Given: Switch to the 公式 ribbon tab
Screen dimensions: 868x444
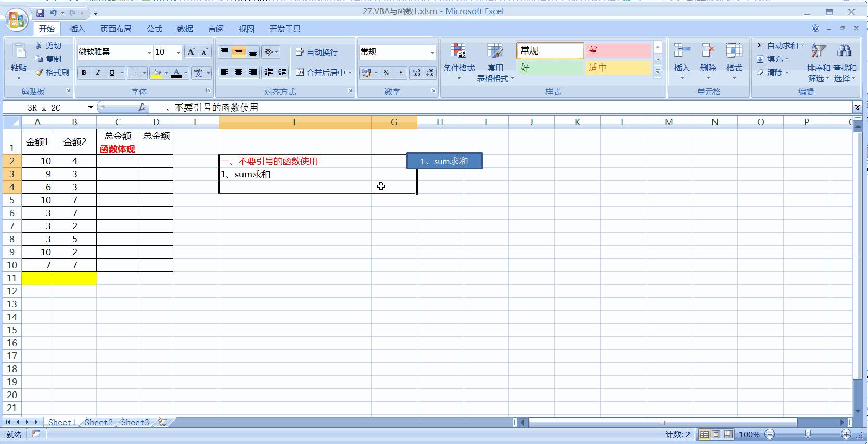Looking at the screenshot, I should [154, 29].
